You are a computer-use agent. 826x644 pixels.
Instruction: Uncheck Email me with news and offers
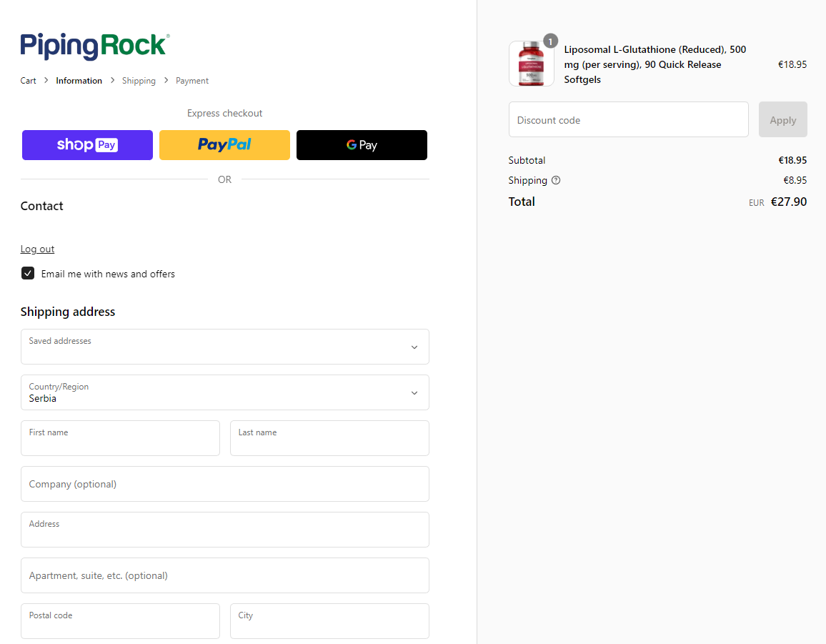tap(28, 273)
